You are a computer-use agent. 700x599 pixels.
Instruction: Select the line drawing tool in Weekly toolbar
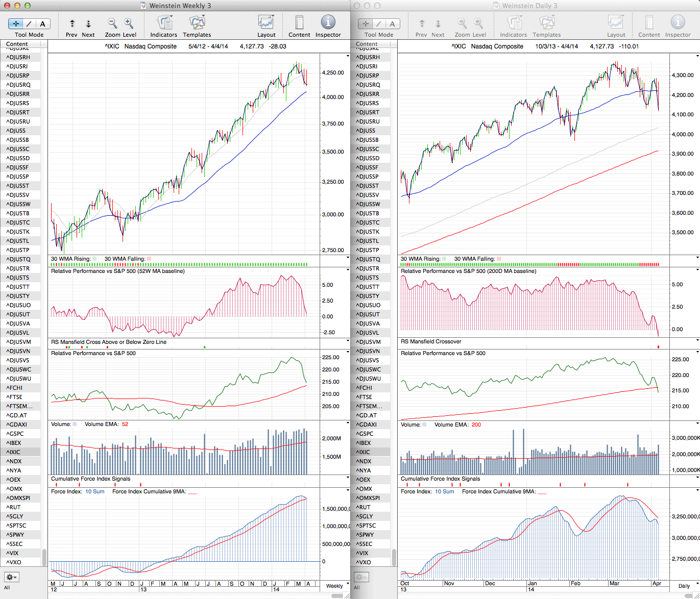(29, 24)
